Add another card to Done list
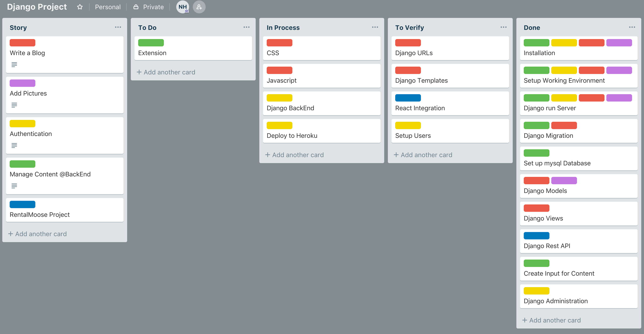 point(552,320)
